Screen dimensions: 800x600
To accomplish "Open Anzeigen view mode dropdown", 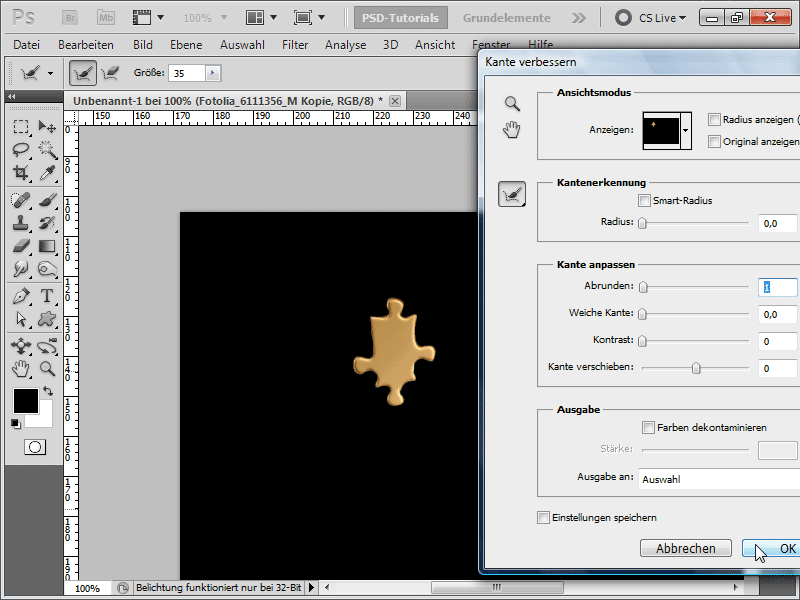I will [686, 131].
